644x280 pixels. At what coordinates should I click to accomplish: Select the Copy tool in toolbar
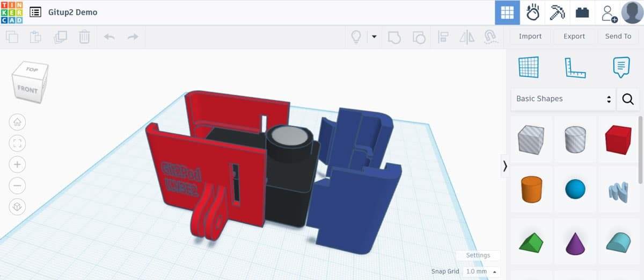pyautogui.click(x=12, y=37)
